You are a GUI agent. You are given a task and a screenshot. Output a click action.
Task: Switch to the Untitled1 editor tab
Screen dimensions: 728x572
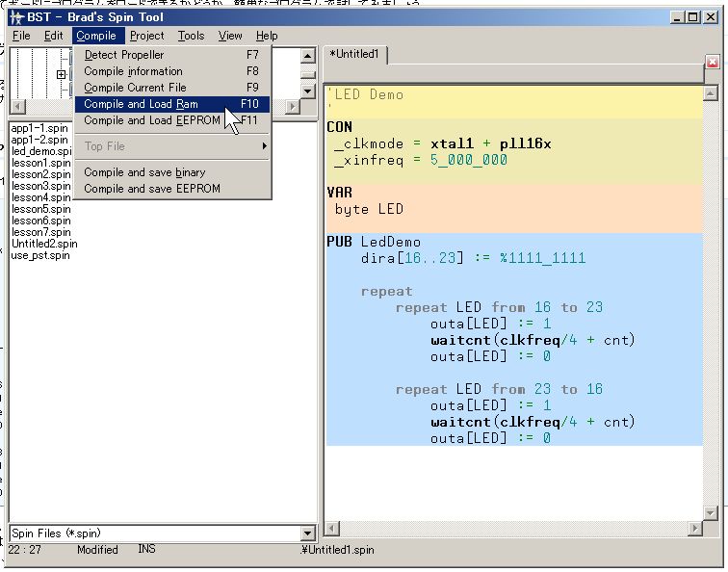coord(356,55)
